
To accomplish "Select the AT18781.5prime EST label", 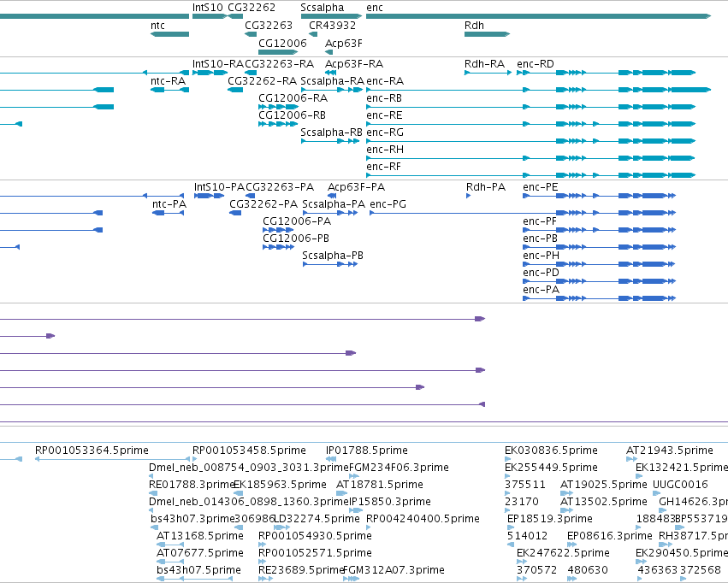I will pos(379,486).
